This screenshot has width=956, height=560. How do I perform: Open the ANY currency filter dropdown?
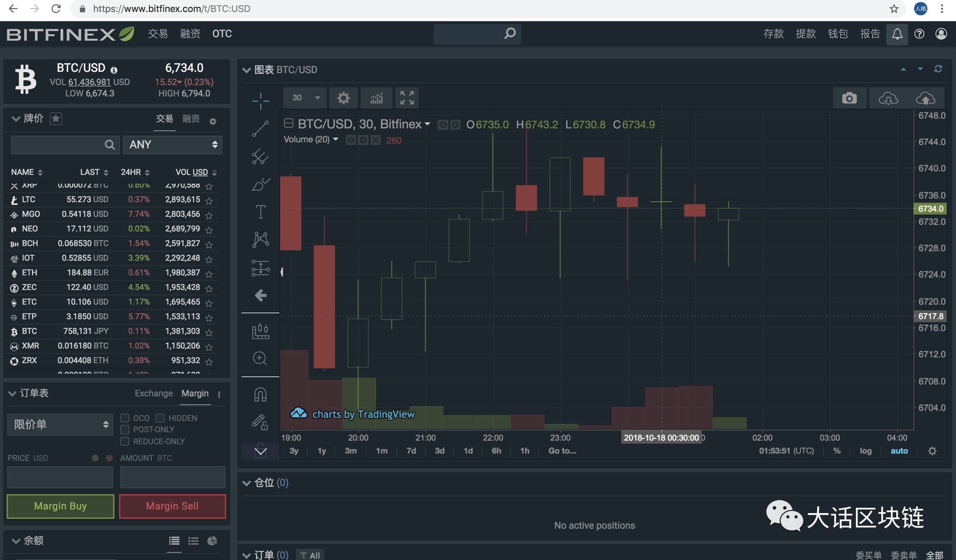[173, 144]
